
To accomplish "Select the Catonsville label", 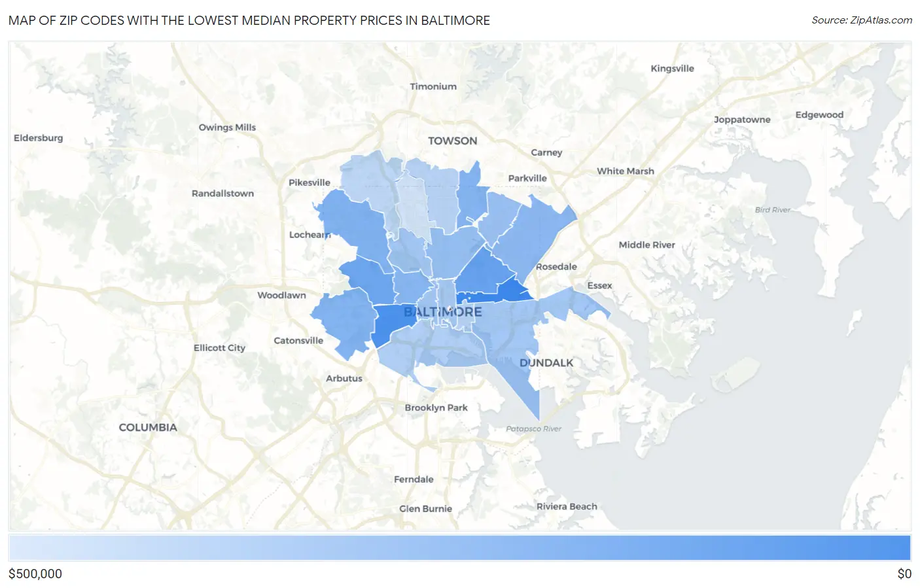I will pos(298,341).
